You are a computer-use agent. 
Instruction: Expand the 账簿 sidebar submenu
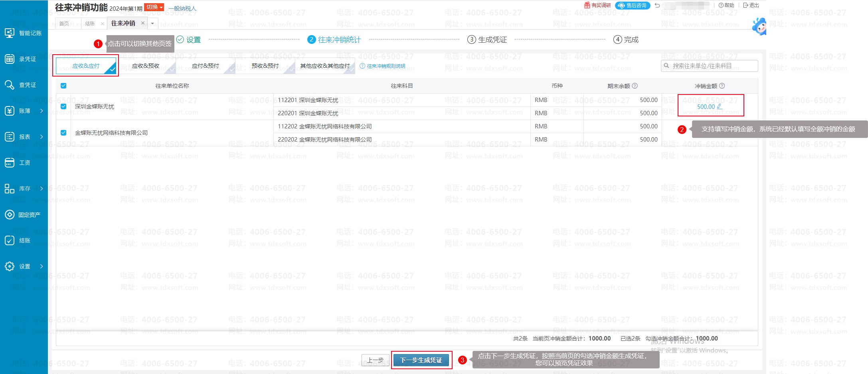tap(42, 111)
